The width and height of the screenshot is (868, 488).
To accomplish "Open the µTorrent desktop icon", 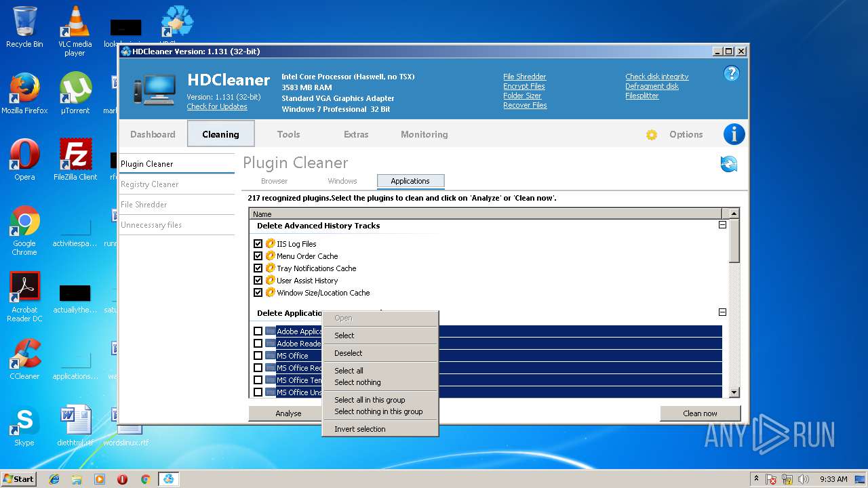I will pos(75,94).
